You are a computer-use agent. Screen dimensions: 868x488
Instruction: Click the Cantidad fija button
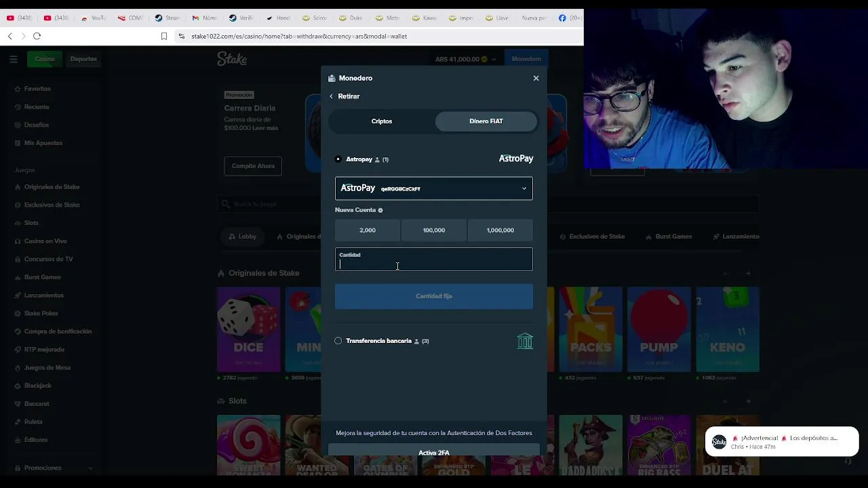coord(434,296)
